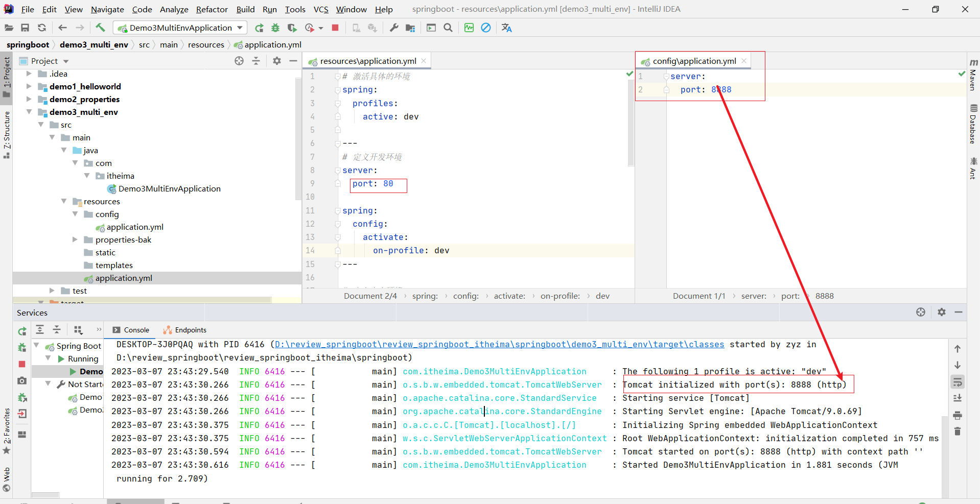Viewport: 980px width, 504px height.
Task: Expand the demo1_helloworld module node
Action: [29, 86]
